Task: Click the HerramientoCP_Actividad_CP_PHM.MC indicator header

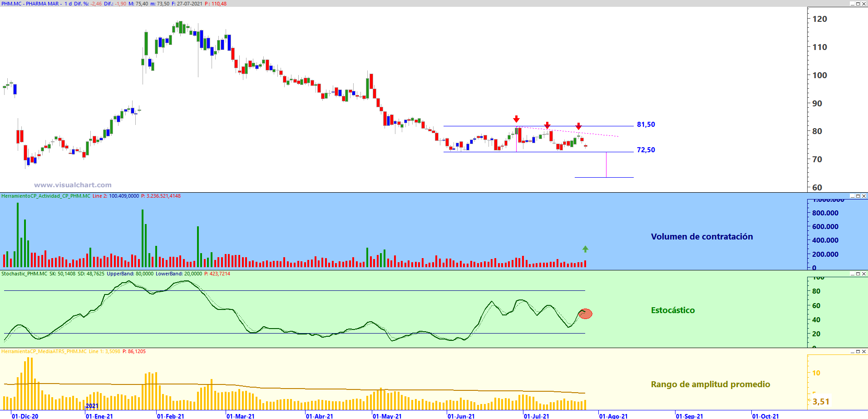Action: click(46, 196)
